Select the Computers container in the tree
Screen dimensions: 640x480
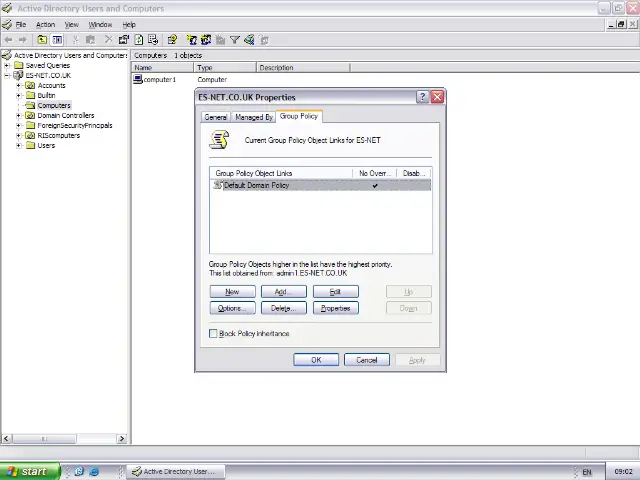(54, 105)
